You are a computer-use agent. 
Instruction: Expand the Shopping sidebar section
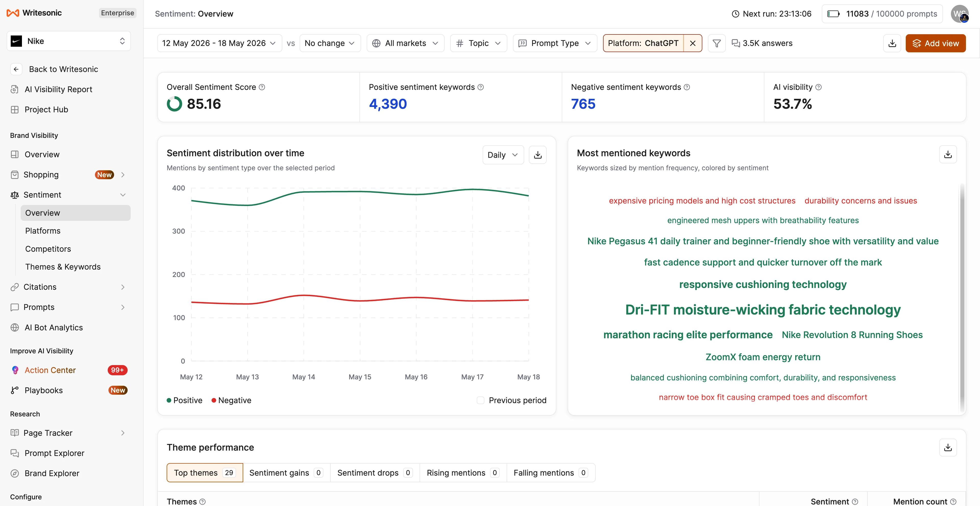point(123,175)
